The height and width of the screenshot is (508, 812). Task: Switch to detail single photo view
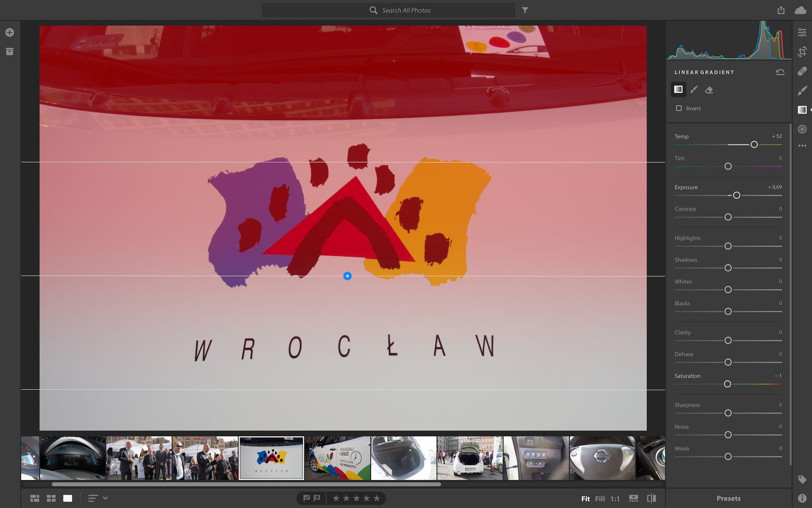coord(68,498)
